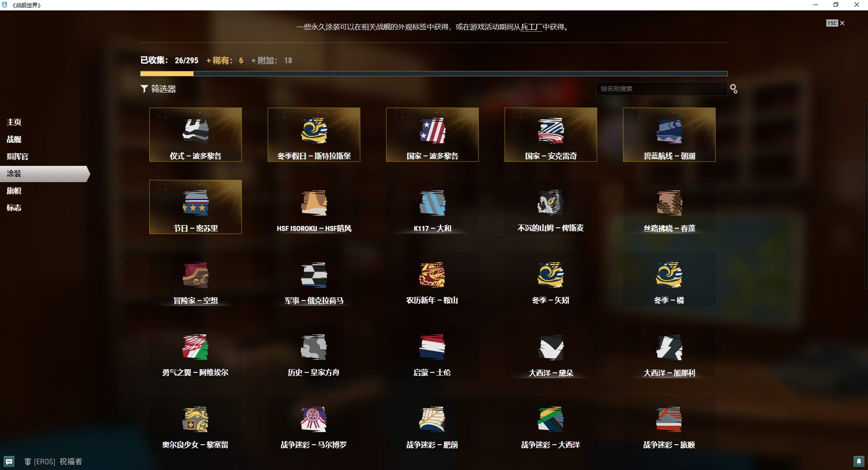The height and width of the screenshot is (470, 868).
Task: Open the chat icon in bottom-left corner
Action: tap(9, 461)
